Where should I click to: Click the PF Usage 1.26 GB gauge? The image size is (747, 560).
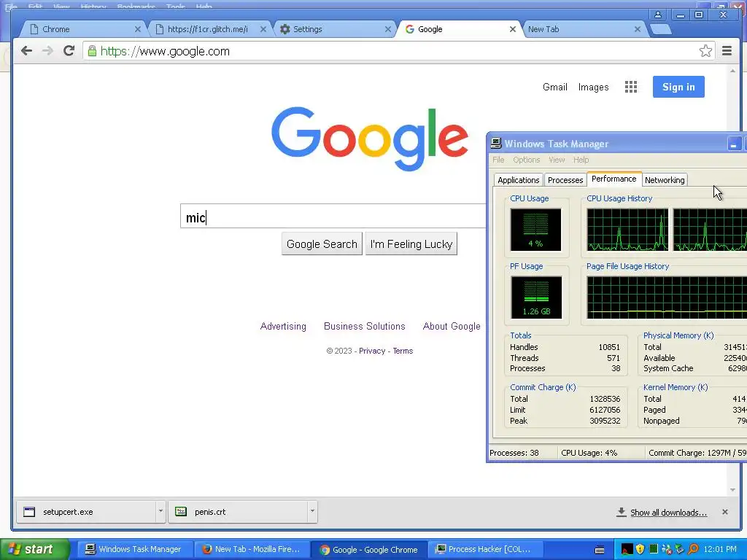click(x=536, y=297)
